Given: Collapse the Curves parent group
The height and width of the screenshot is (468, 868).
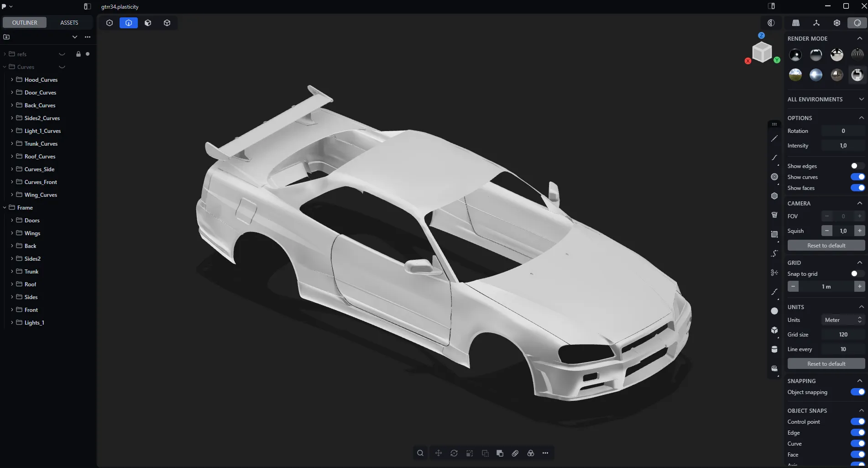Looking at the screenshot, I should pos(5,67).
